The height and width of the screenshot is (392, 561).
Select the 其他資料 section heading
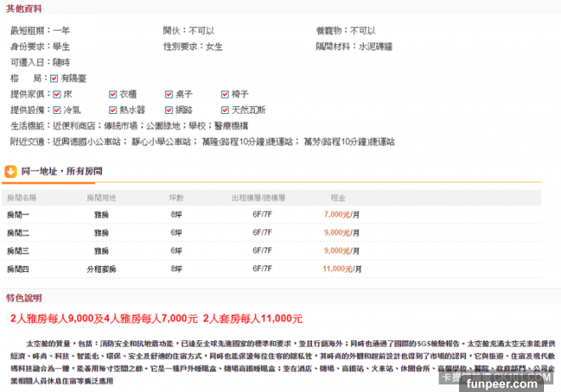[23, 8]
